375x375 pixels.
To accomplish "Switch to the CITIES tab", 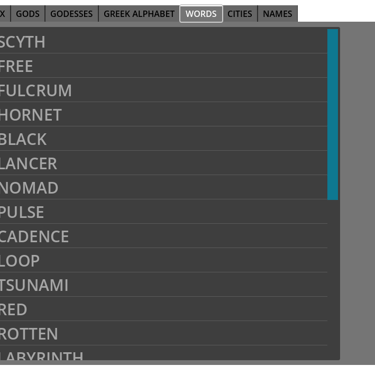I will click(x=240, y=14).
